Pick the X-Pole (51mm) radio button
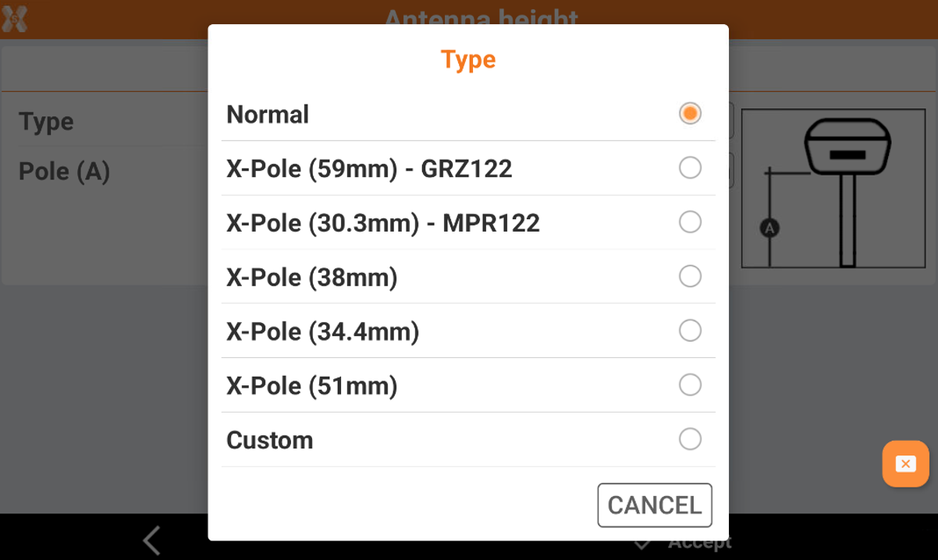 pos(690,385)
